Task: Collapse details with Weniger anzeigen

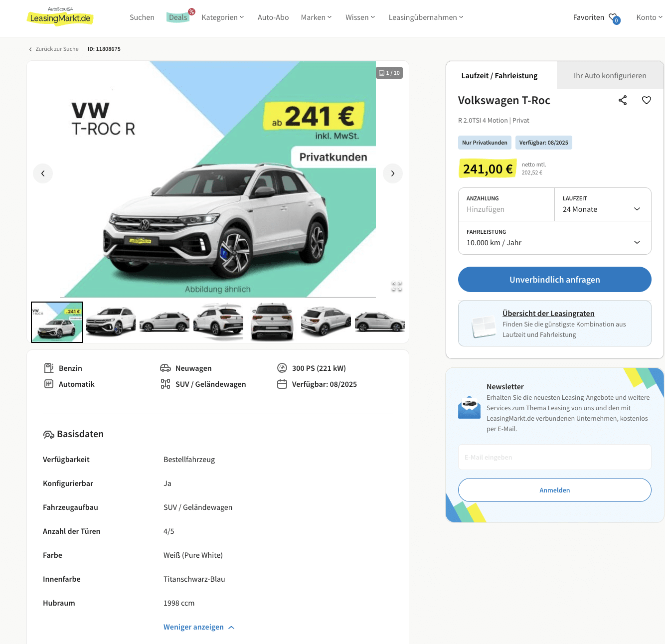Action: pyautogui.click(x=199, y=627)
